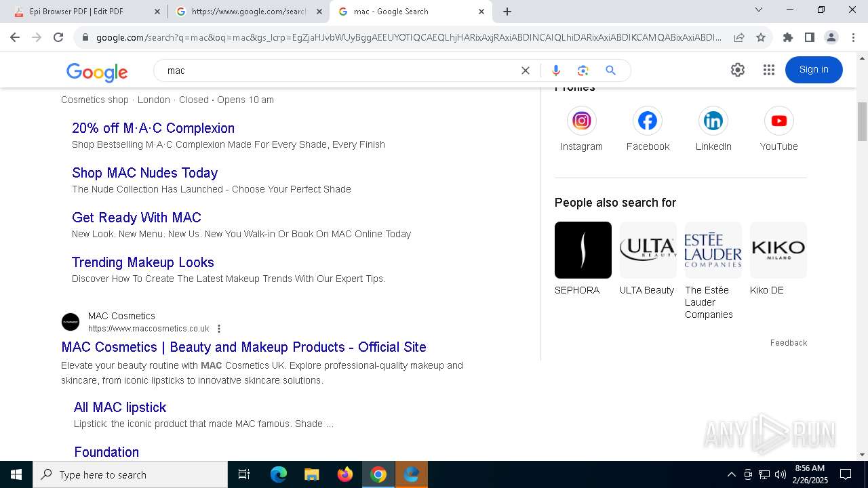Image resolution: width=868 pixels, height=488 pixels.
Task: Open the YouTube profile icon
Action: pyautogui.click(x=778, y=121)
